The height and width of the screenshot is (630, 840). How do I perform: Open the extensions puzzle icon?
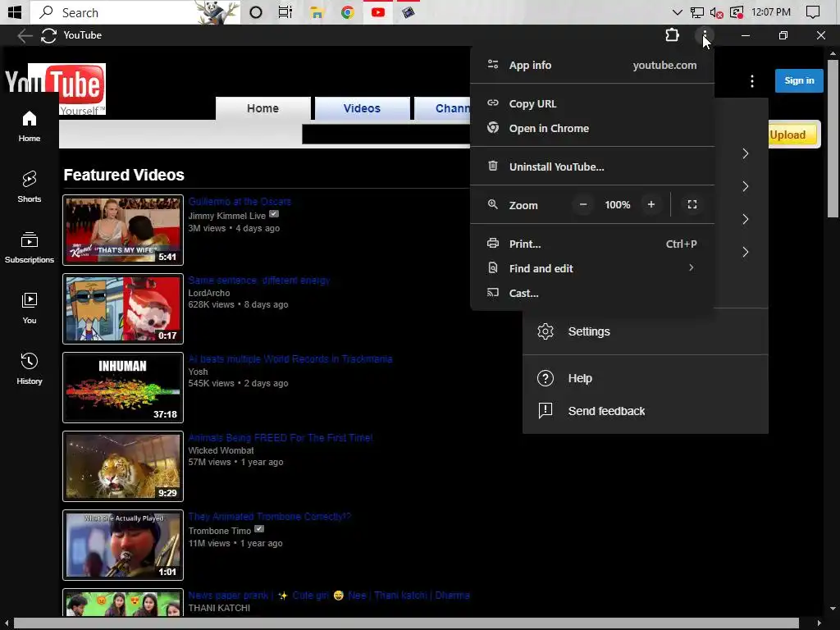click(x=672, y=35)
